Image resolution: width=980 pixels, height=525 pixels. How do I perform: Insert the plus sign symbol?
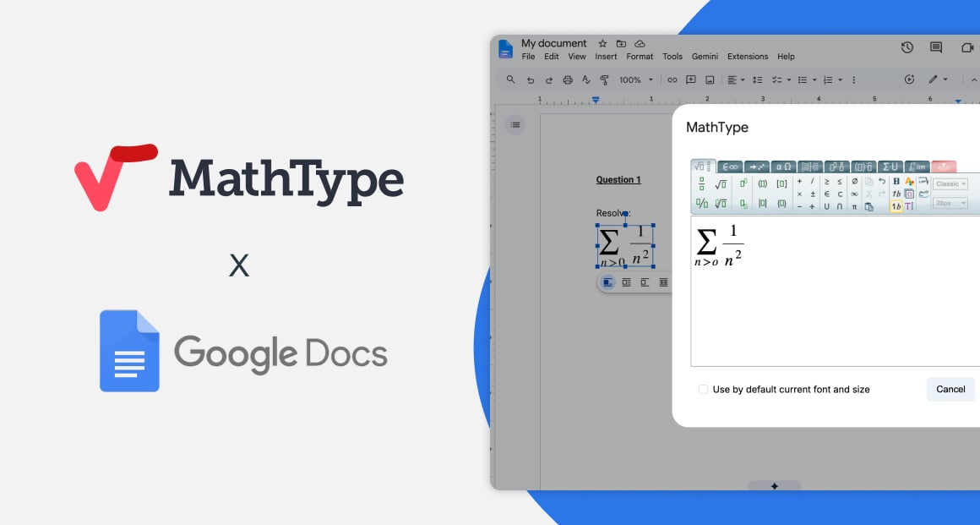[799, 181]
